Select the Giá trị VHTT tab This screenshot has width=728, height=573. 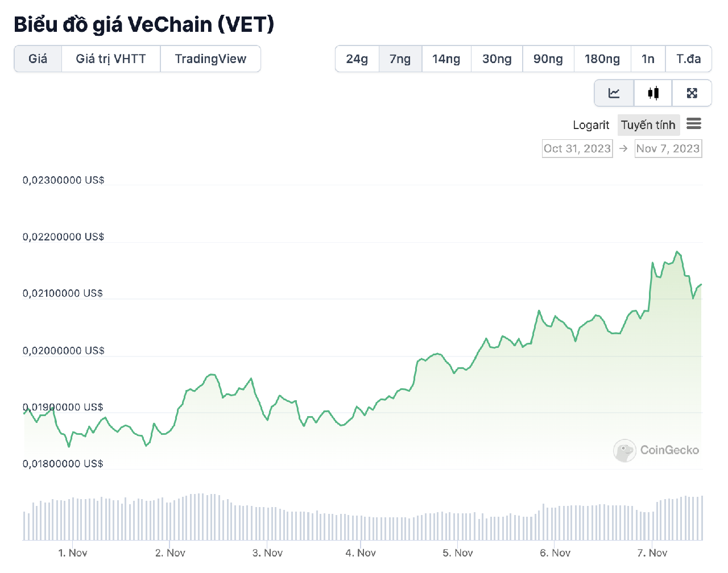click(111, 59)
